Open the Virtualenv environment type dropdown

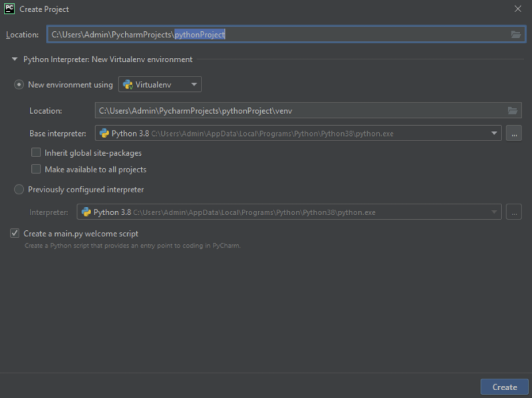pyautogui.click(x=160, y=85)
